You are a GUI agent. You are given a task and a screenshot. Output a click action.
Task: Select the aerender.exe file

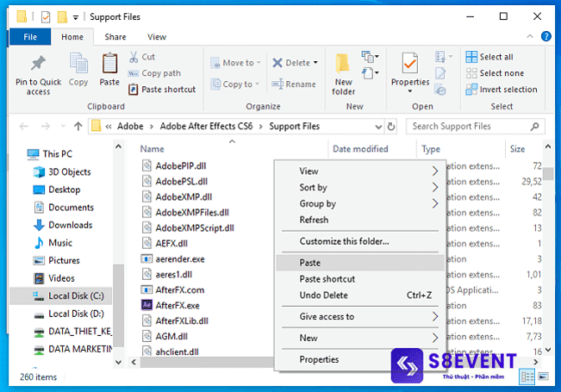click(173, 259)
